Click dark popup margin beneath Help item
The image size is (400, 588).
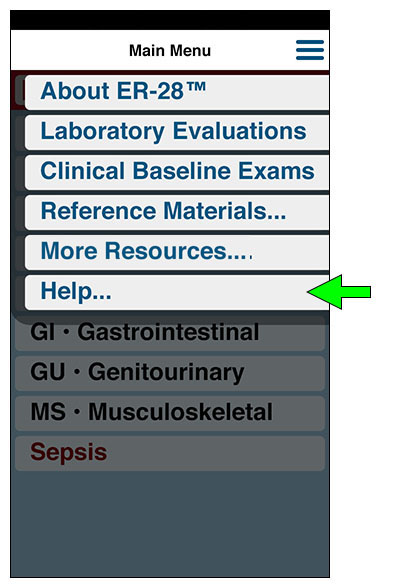pos(170,317)
